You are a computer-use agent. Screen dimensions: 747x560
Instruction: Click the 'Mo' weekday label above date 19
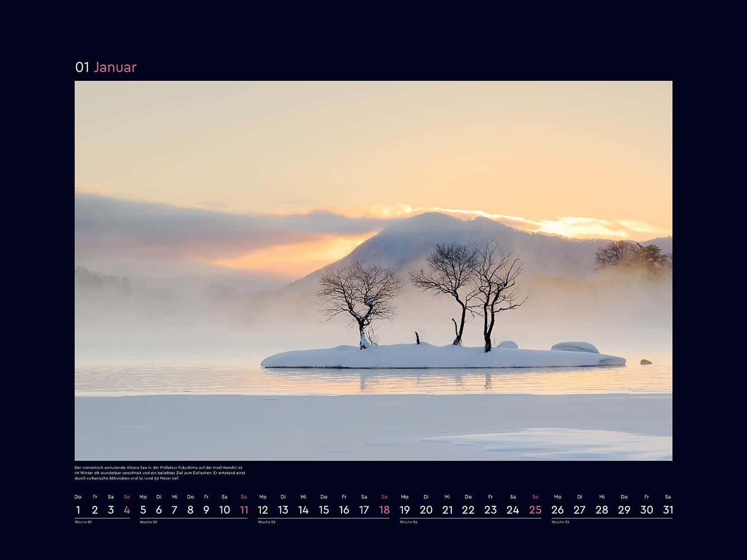tap(405, 497)
